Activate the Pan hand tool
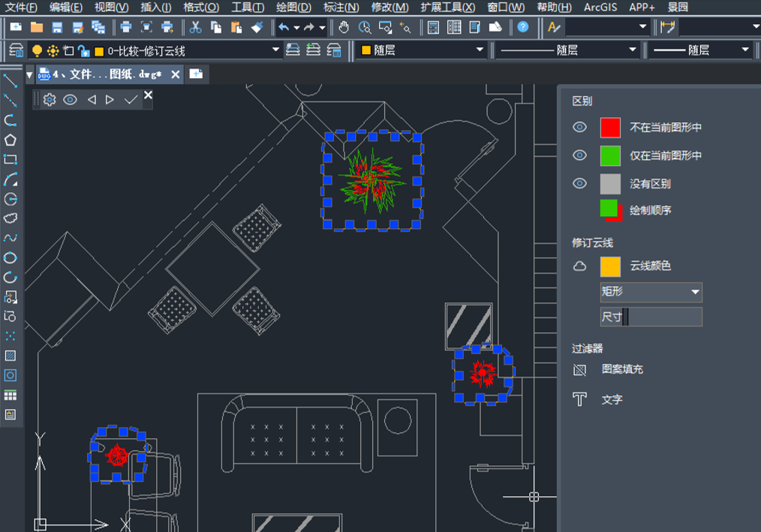Screen dimensions: 761x532 pos(344,27)
